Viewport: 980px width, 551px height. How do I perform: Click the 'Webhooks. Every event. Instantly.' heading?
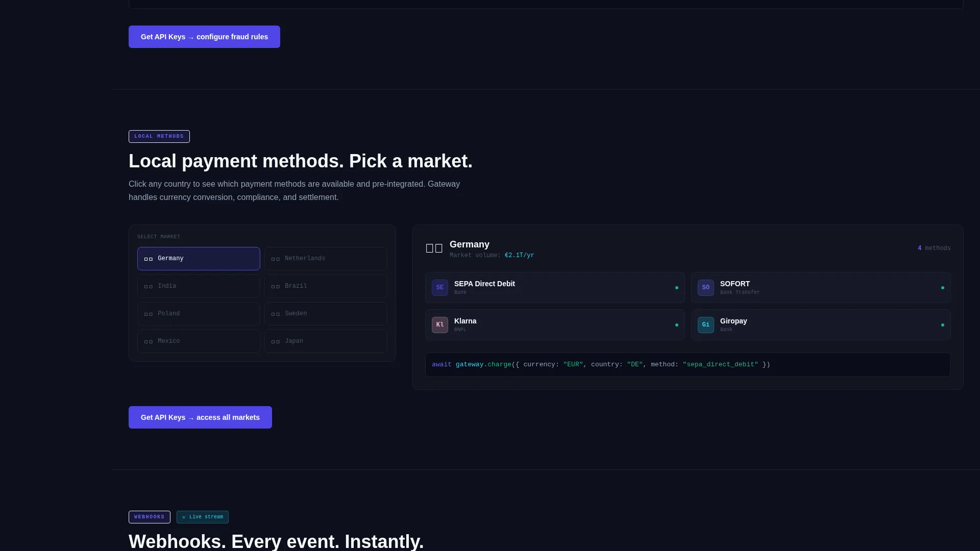click(x=276, y=541)
